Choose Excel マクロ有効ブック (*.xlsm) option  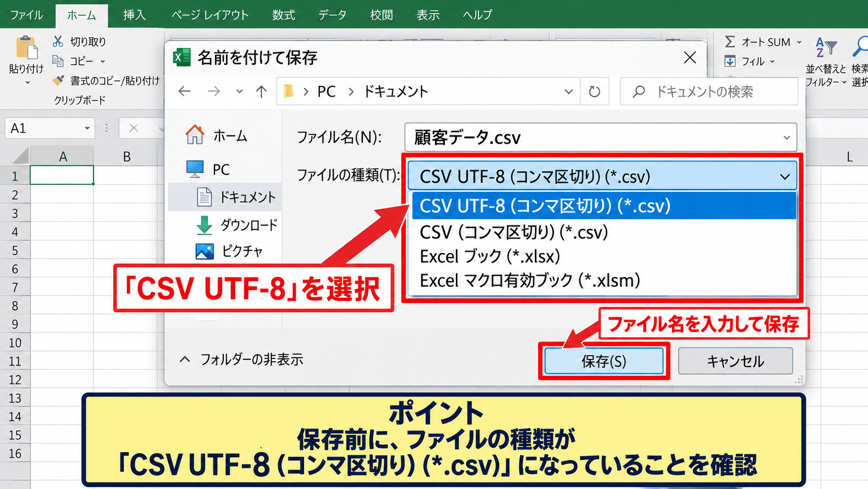click(x=604, y=281)
